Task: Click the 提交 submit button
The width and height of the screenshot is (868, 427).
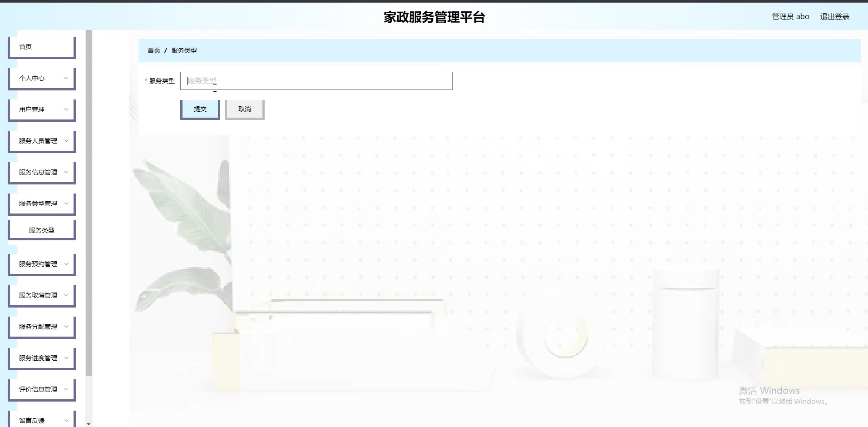Action: coord(200,109)
